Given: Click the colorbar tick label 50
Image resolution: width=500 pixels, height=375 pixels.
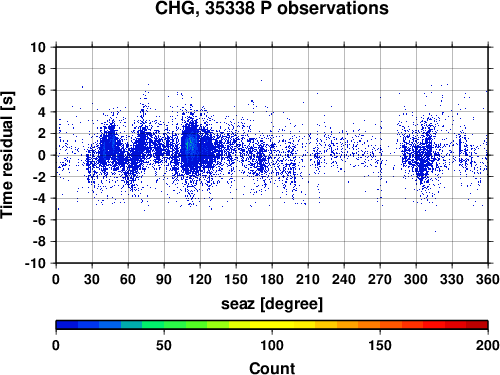Looking at the screenshot, I should coord(164,345).
